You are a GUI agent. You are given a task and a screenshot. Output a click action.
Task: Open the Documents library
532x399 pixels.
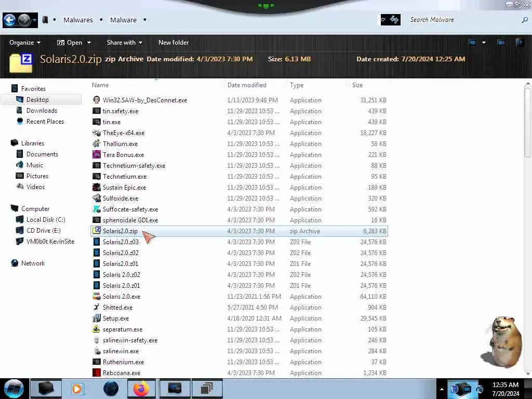pos(42,154)
